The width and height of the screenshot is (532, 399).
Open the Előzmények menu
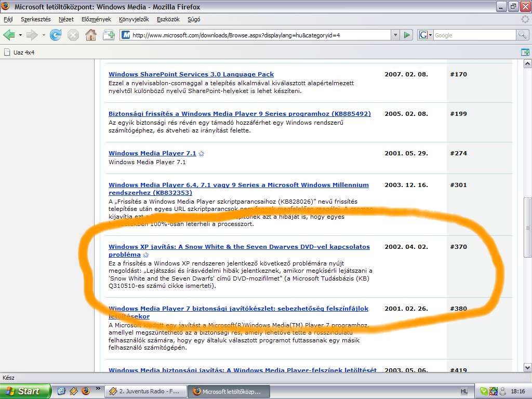click(96, 19)
